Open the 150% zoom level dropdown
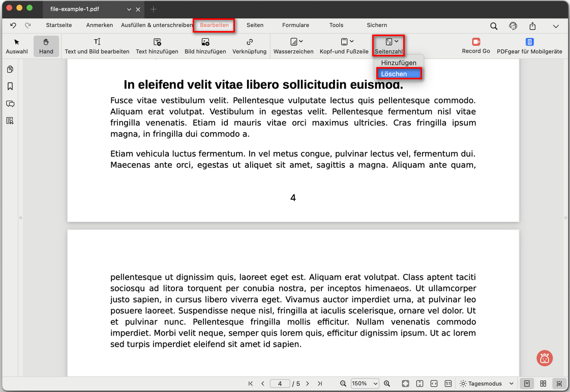 [x=365, y=383]
